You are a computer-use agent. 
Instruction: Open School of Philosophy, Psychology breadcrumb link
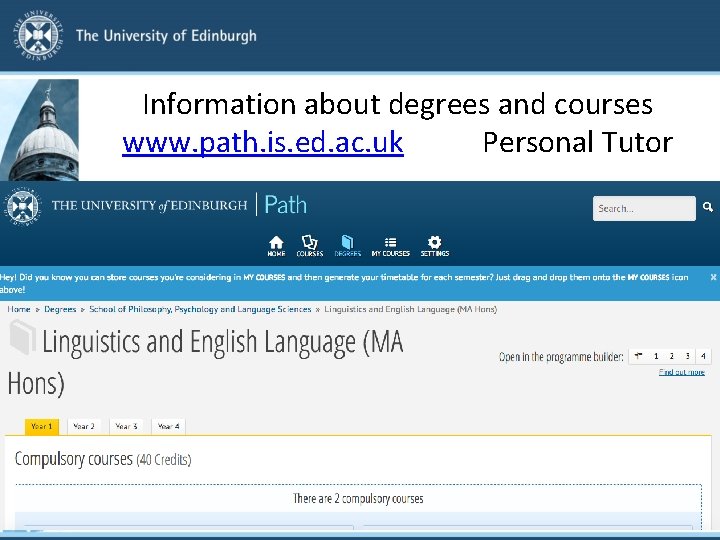click(200, 309)
